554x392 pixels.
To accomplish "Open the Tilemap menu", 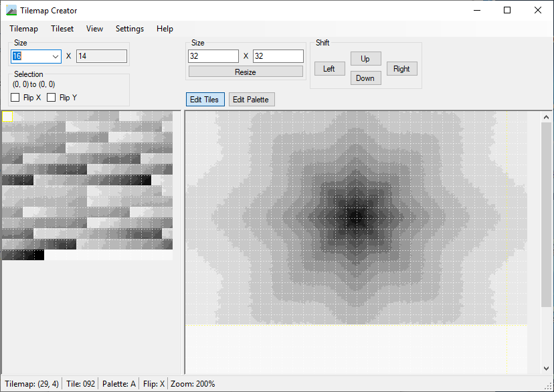I will tap(23, 29).
